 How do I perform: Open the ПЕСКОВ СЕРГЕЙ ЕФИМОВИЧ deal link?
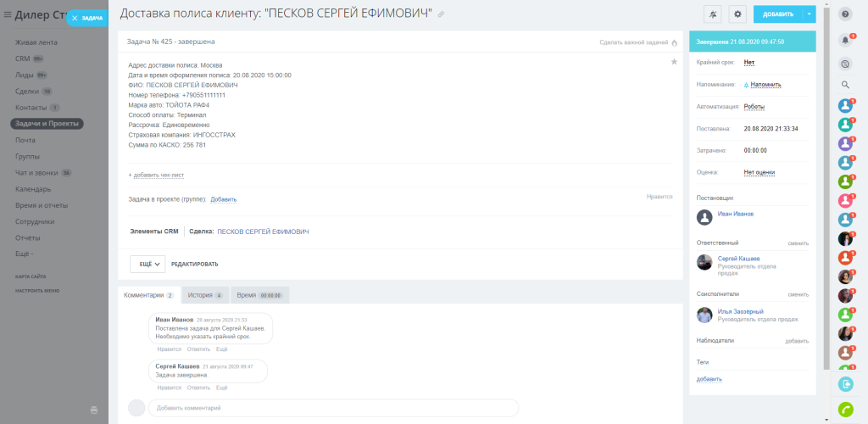[x=263, y=232]
